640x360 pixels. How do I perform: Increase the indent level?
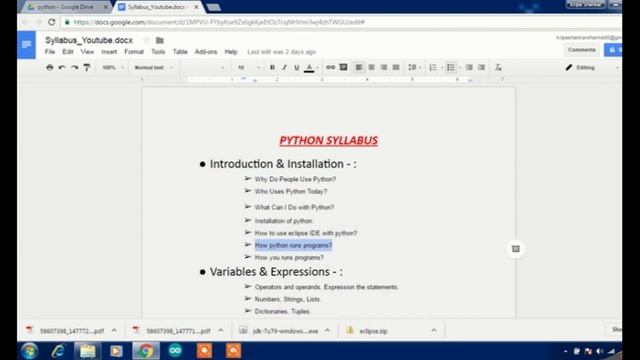[482, 67]
